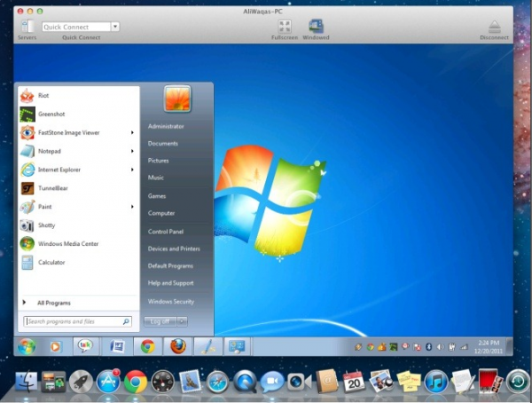Image resolution: width=532 pixels, height=403 pixels.
Task: Click the Search programs and files box
Action: (77, 321)
